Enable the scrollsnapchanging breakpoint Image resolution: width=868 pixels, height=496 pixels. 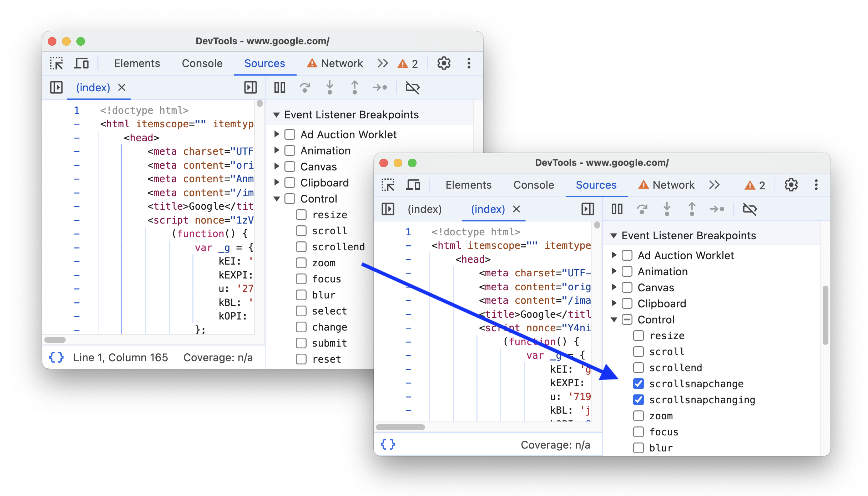tap(636, 399)
